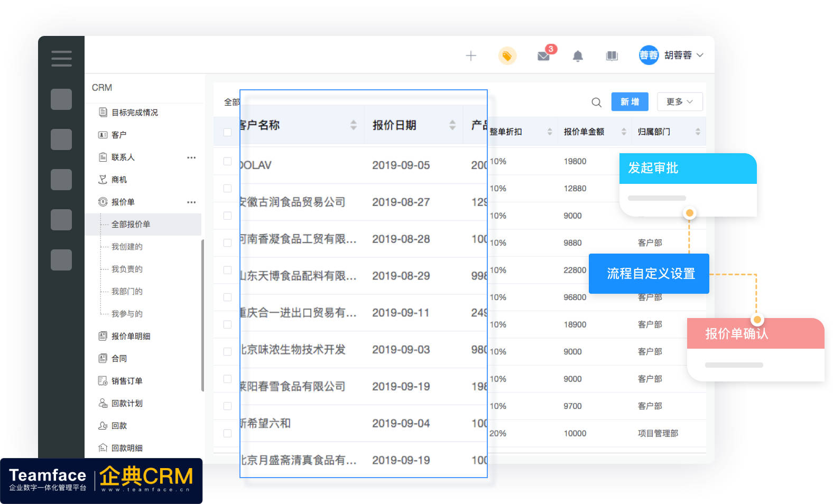Open 联系人 more options ellipsis
Viewport: 833px width, 504px height.
[x=191, y=157]
